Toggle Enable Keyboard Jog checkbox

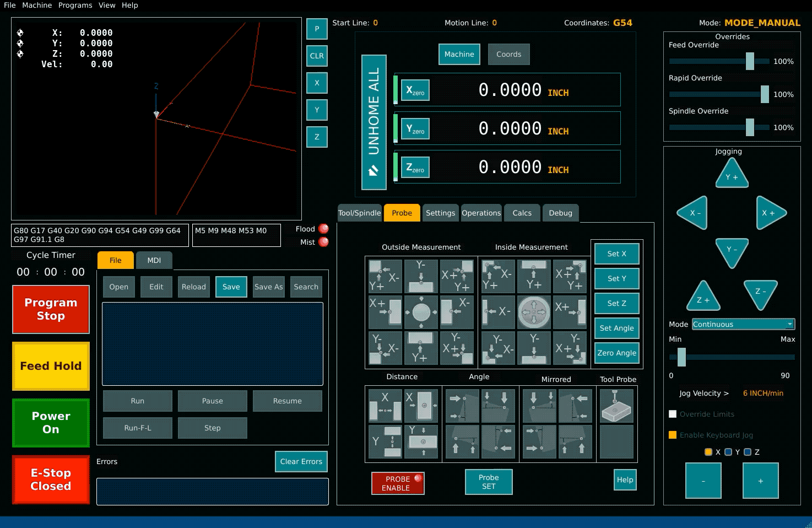pyautogui.click(x=673, y=435)
